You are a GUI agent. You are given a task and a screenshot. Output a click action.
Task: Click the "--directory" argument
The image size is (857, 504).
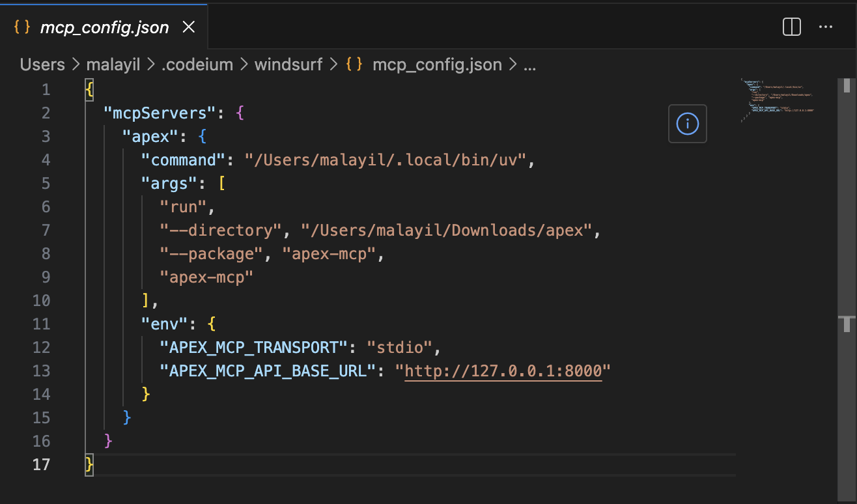point(221,230)
